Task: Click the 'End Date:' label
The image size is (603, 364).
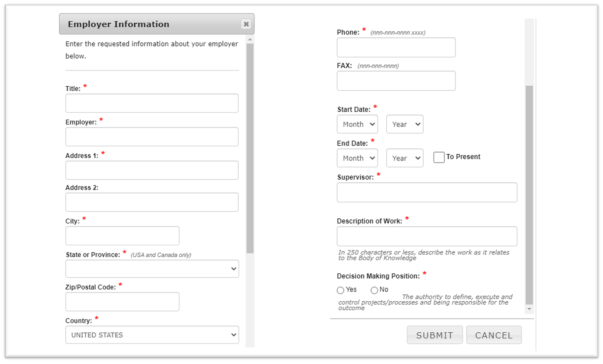Action: pyautogui.click(x=352, y=143)
